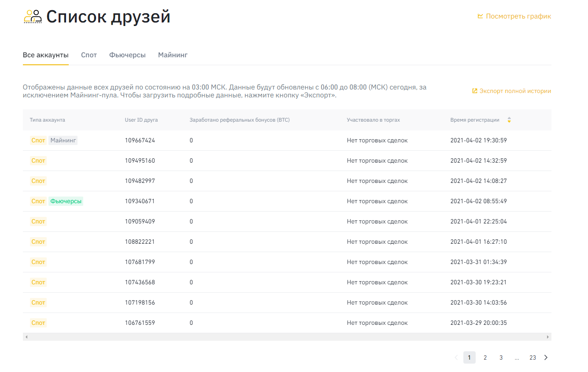This screenshot has width=588, height=372.
Task: Click user ID 109059409
Action: click(x=140, y=222)
